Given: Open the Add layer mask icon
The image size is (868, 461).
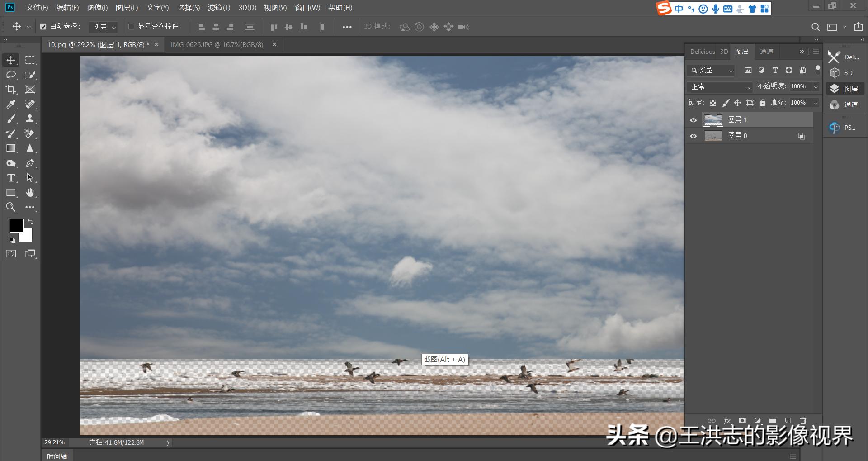Looking at the screenshot, I should tap(742, 421).
